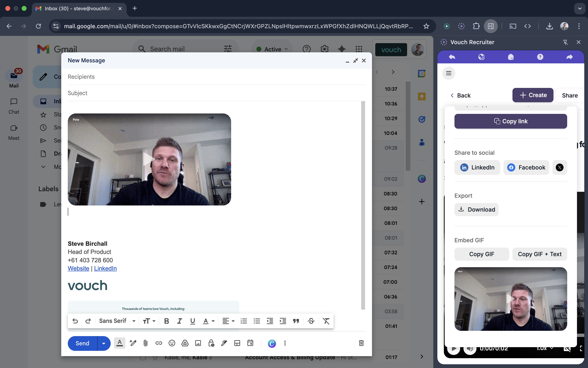Viewport: 588px width, 368px height.
Task: Insert signature with the pen icon
Action: click(224, 343)
